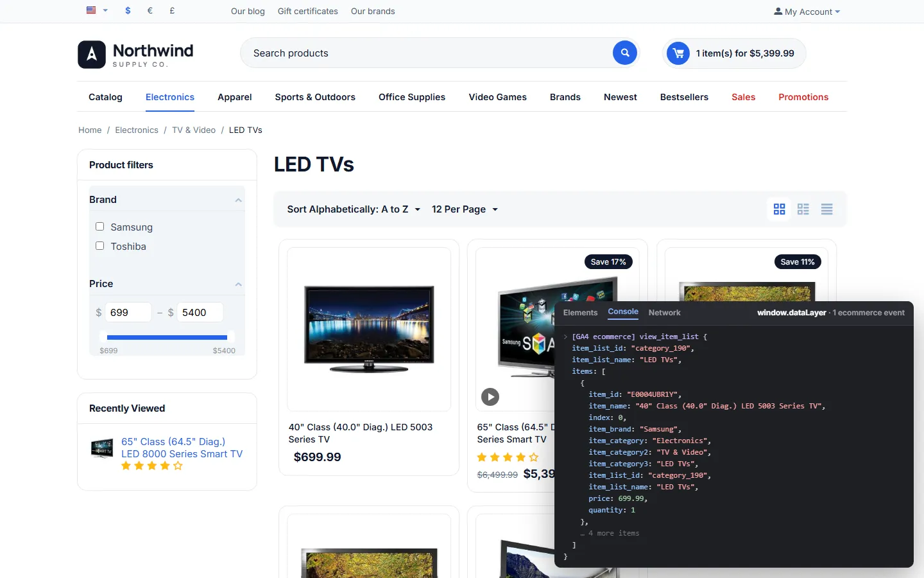The width and height of the screenshot is (924, 578).
Task: Open the shopping cart icon
Action: [x=678, y=53]
